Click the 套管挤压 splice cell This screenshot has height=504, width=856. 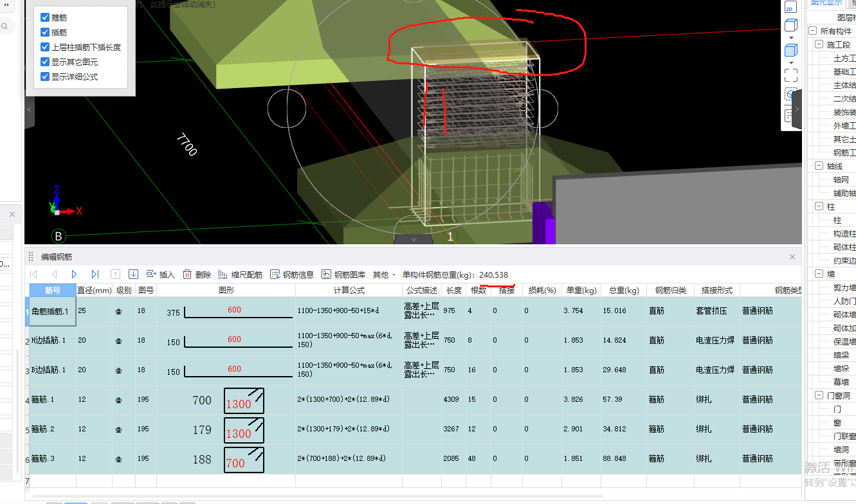717,311
